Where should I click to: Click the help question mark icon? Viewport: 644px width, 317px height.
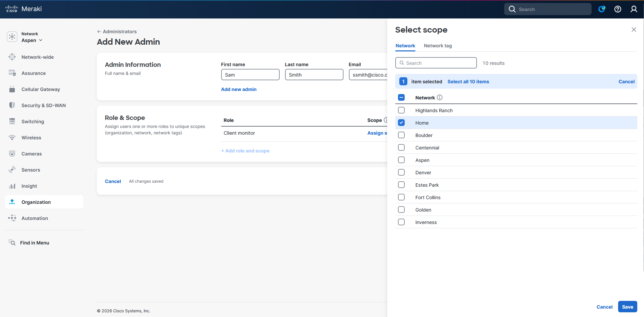[x=618, y=9]
